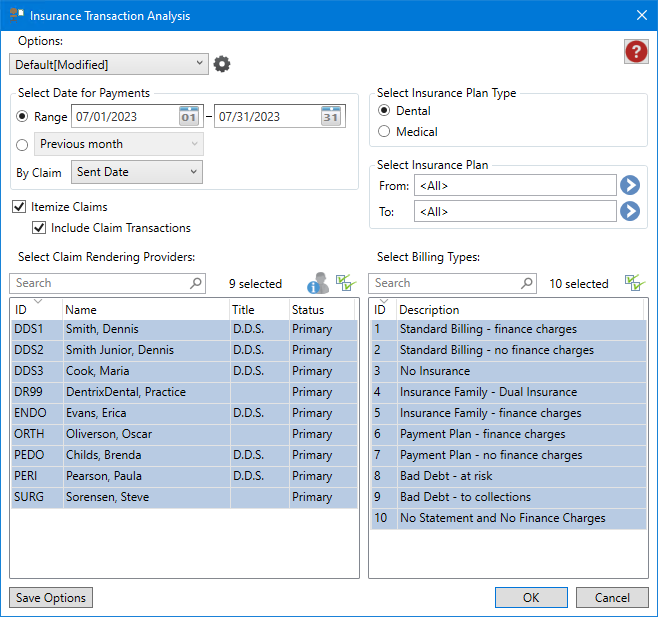Click provider info person icon

click(318, 283)
